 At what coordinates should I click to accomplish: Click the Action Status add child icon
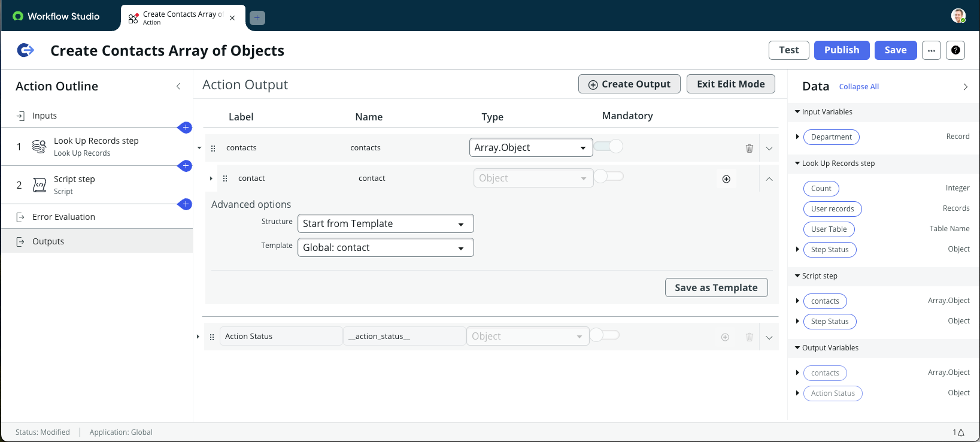click(725, 337)
